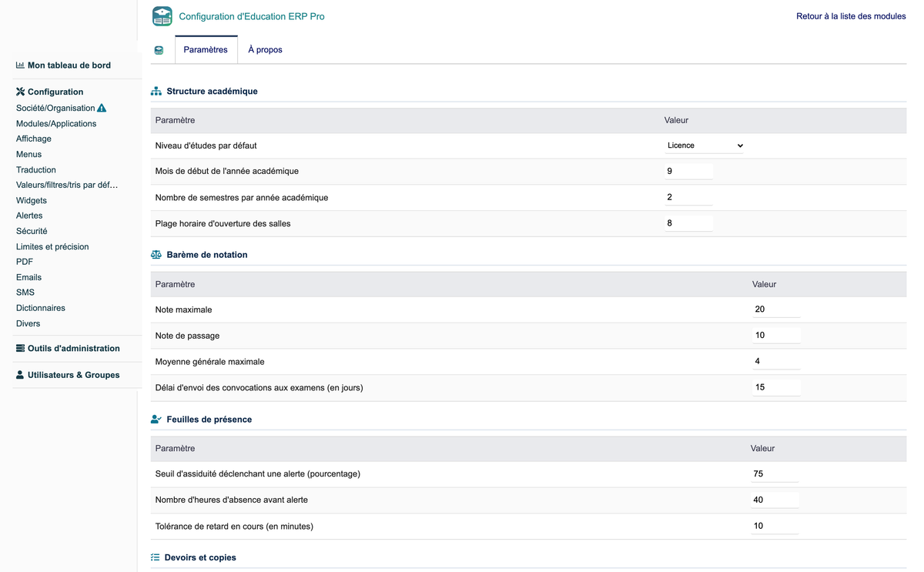Click the Feuilles de présence section heading

(x=209, y=420)
